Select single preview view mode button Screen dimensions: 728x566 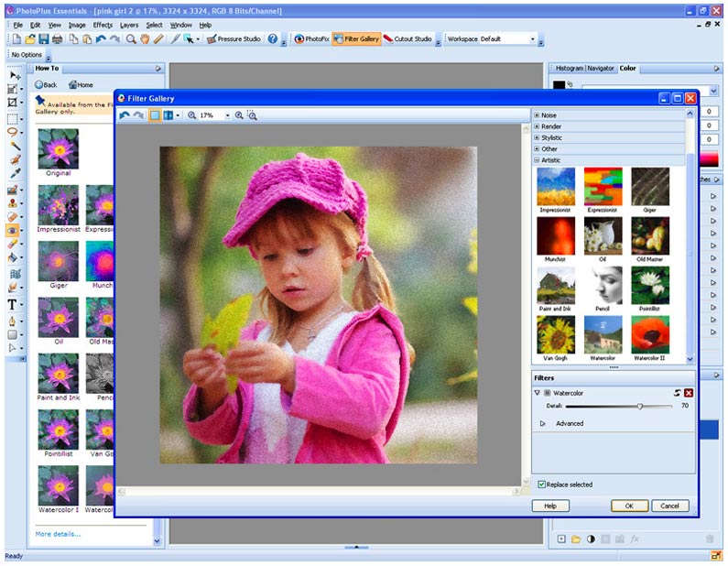pyautogui.click(x=155, y=115)
